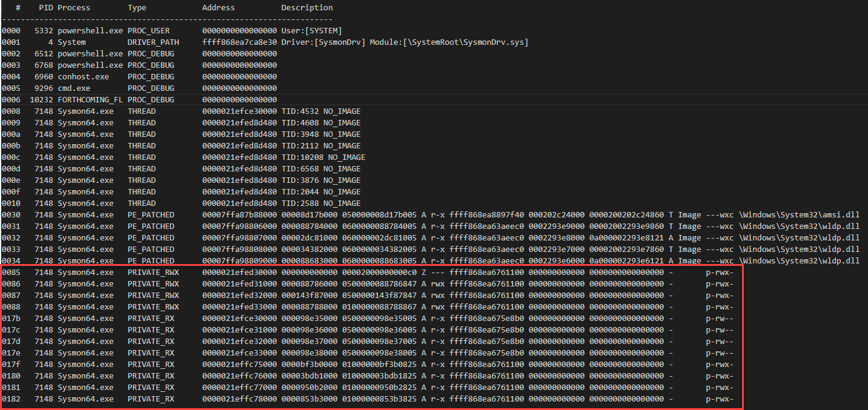868x410 pixels.
Task: Select the THREAD entry showing TID:10208
Action: pos(182,157)
